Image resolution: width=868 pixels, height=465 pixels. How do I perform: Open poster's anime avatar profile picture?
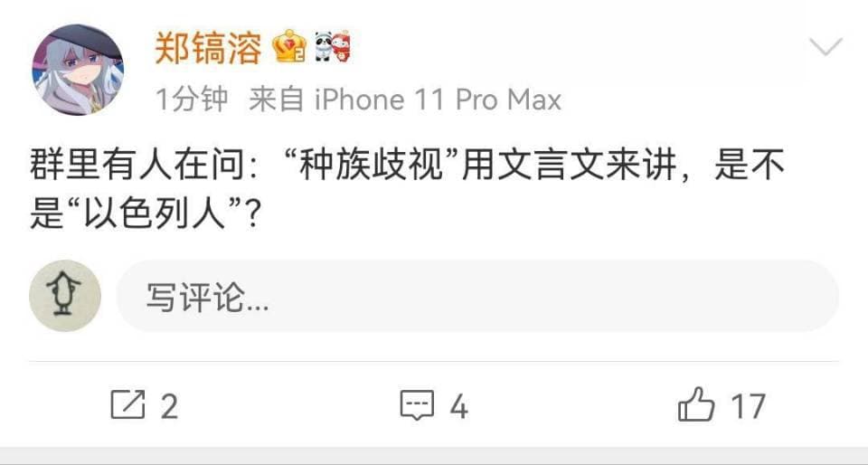(78, 70)
